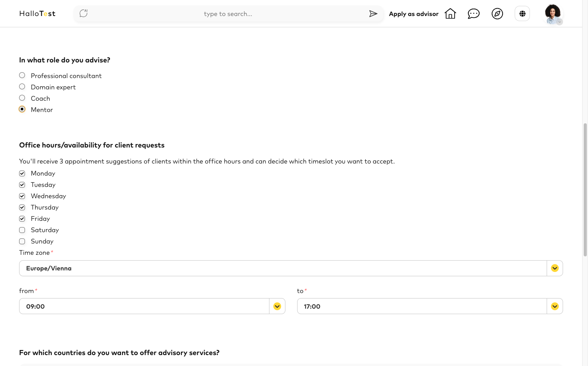Uncheck the Wednesday checkbox
The height and width of the screenshot is (366, 588).
point(22,196)
